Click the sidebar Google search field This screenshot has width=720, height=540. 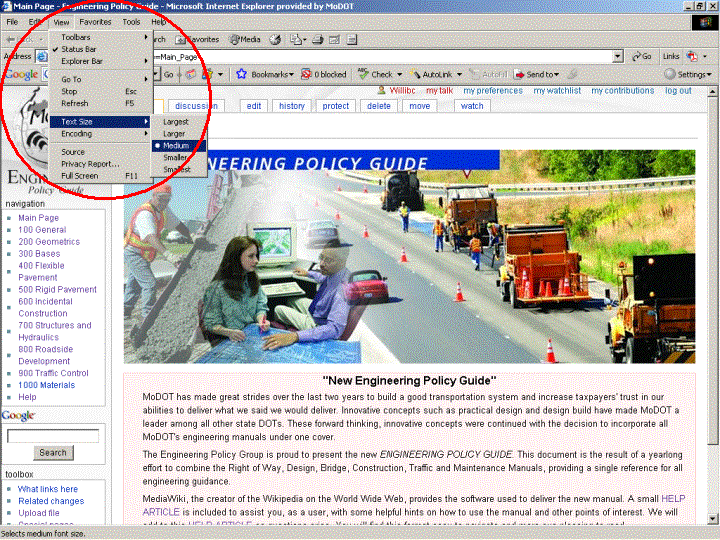click(x=53, y=436)
